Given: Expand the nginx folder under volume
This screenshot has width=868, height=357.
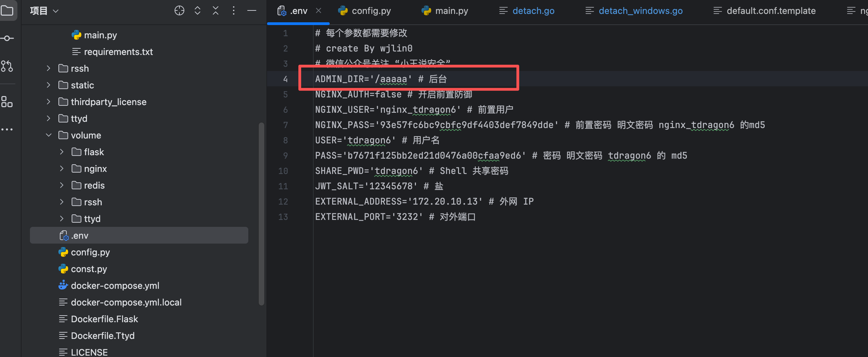Looking at the screenshot, I should [62, 169].
